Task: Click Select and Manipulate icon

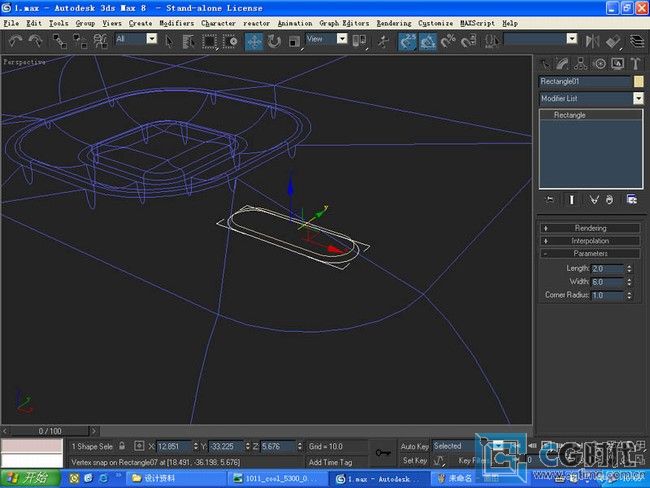Action: click(x=383, y=41)
